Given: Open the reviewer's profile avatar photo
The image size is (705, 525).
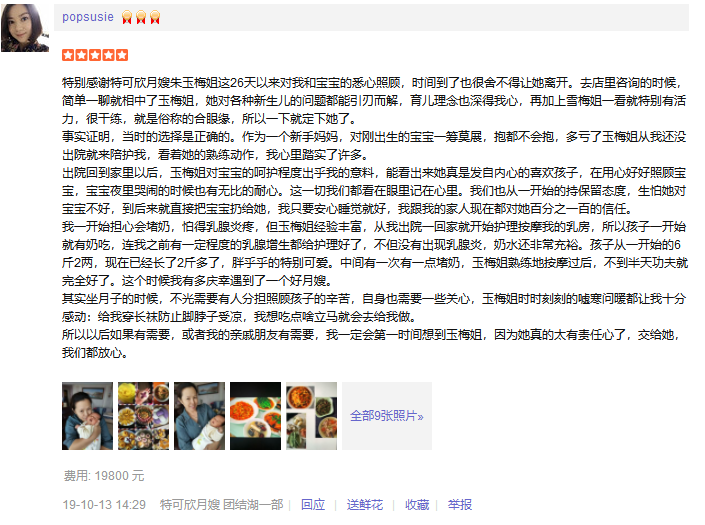Looking at the screenshot, I should [25, 27].
